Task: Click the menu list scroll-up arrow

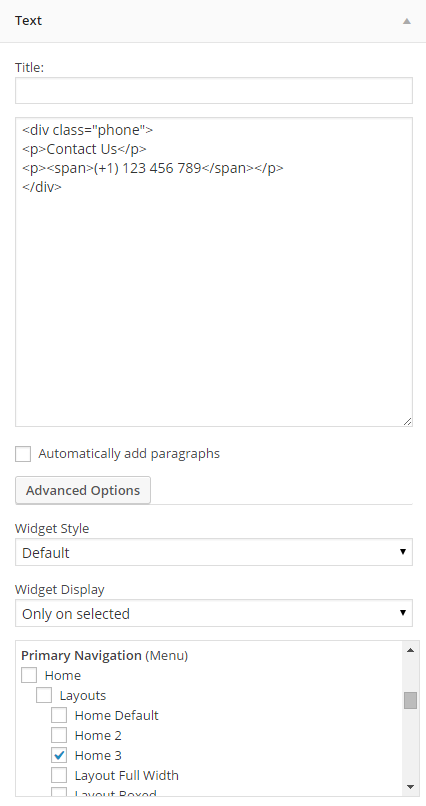Action: click(x=410, y=650)
